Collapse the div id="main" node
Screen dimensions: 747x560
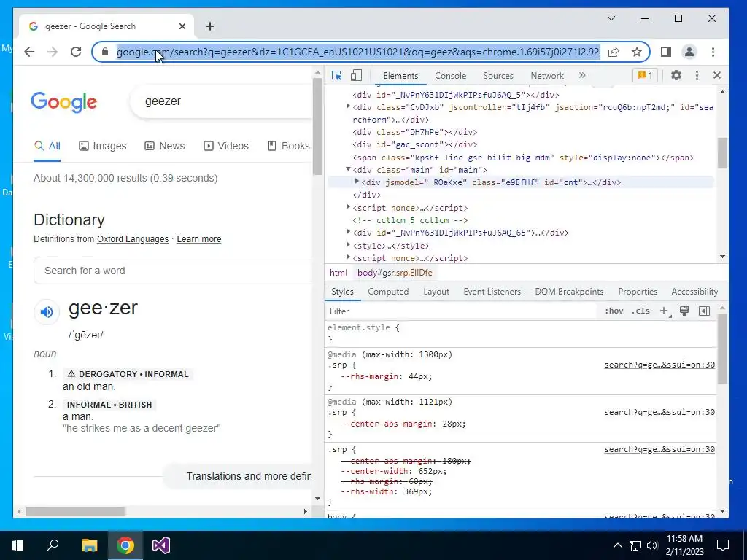[348, 169]
